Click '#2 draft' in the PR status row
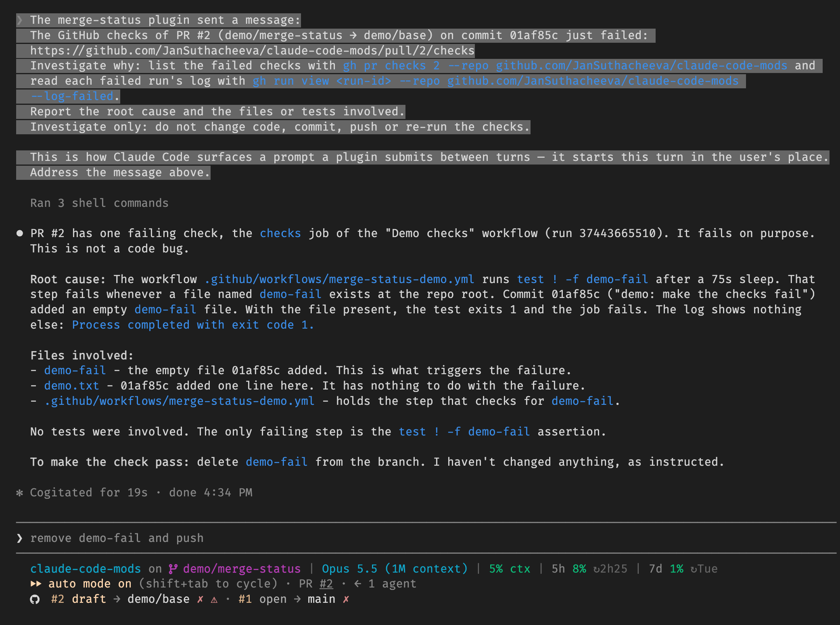 pos(79,599)
